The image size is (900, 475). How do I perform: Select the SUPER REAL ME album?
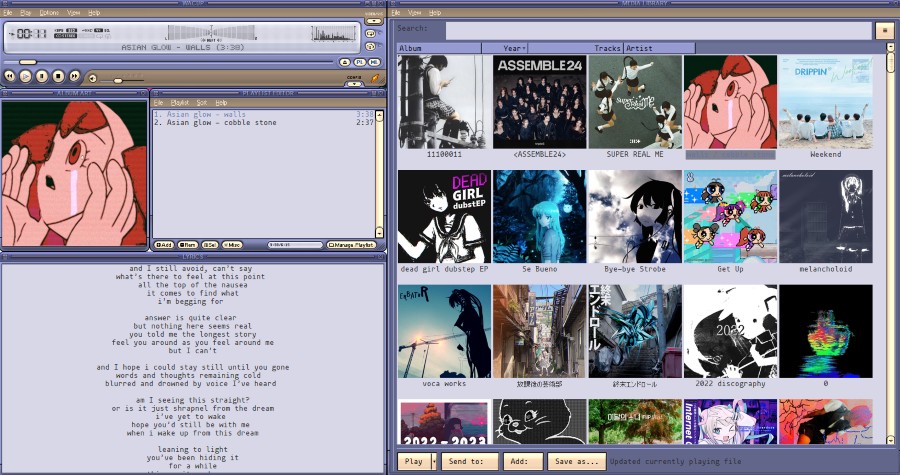(635, 102)
